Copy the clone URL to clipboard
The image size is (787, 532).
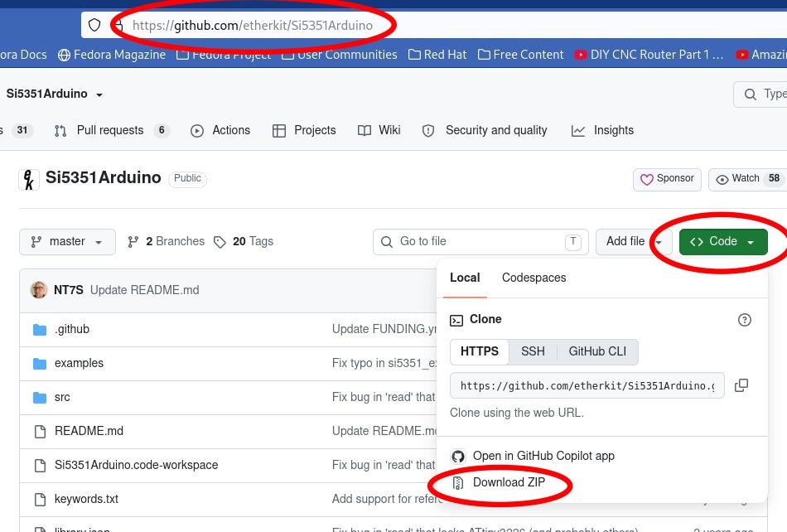[741, 385]
